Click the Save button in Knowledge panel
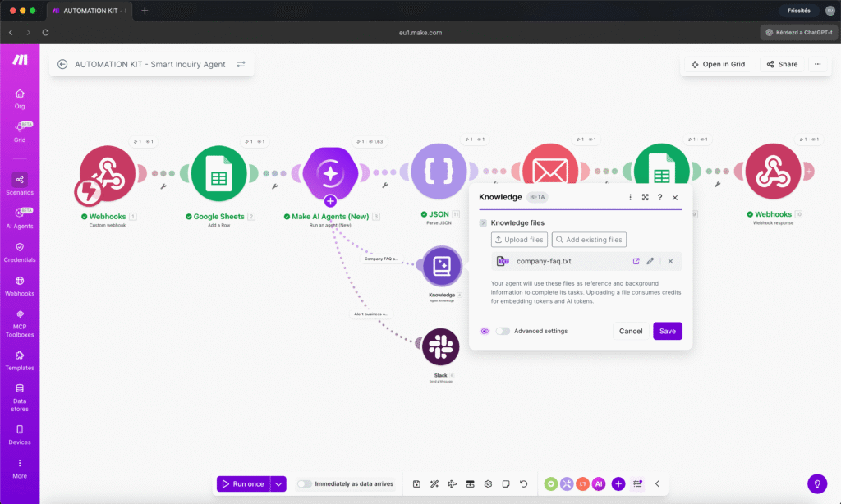 pos(667,331)
